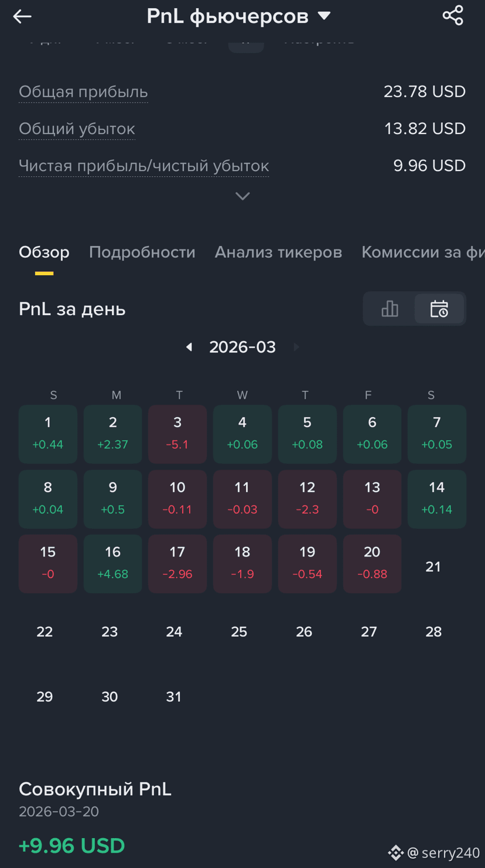Select March 2 cell with +2.37
The width and height of the screenshot is (485, 868).
tap(112, 434)
